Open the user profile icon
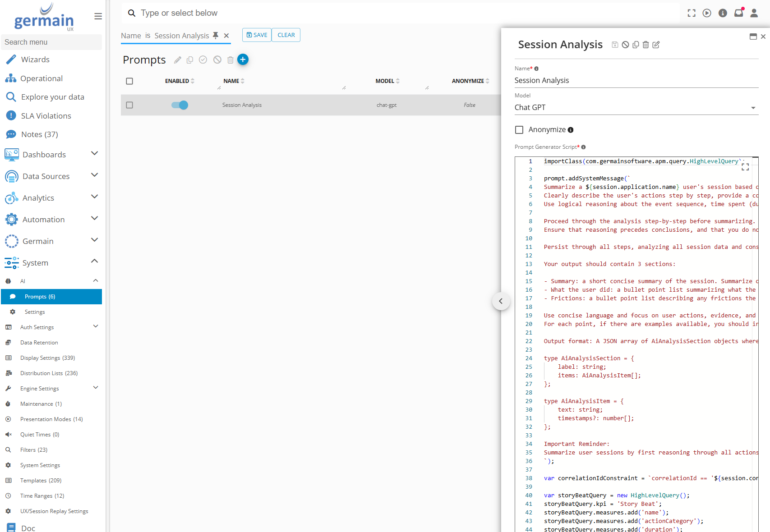This screenshot has width=770, height=532. (x=754, y=13)
